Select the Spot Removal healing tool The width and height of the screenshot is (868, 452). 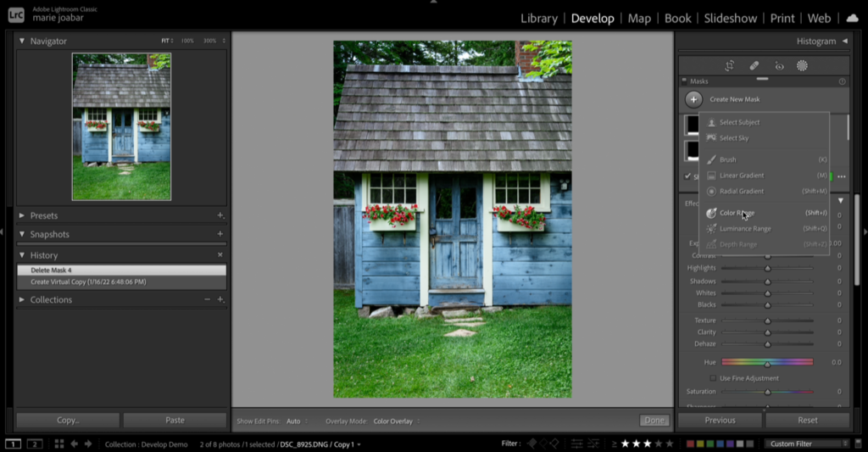(x=754, y=65)
